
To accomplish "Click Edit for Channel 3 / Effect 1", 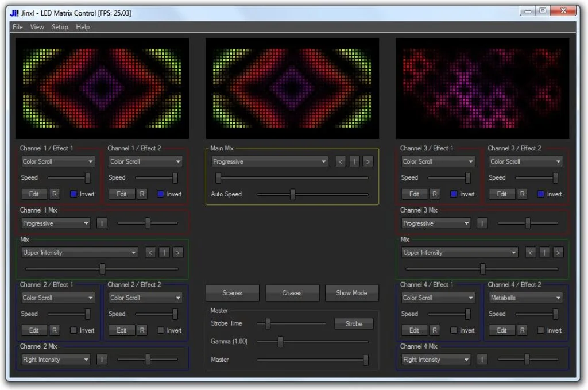I will tap(415, 194).
